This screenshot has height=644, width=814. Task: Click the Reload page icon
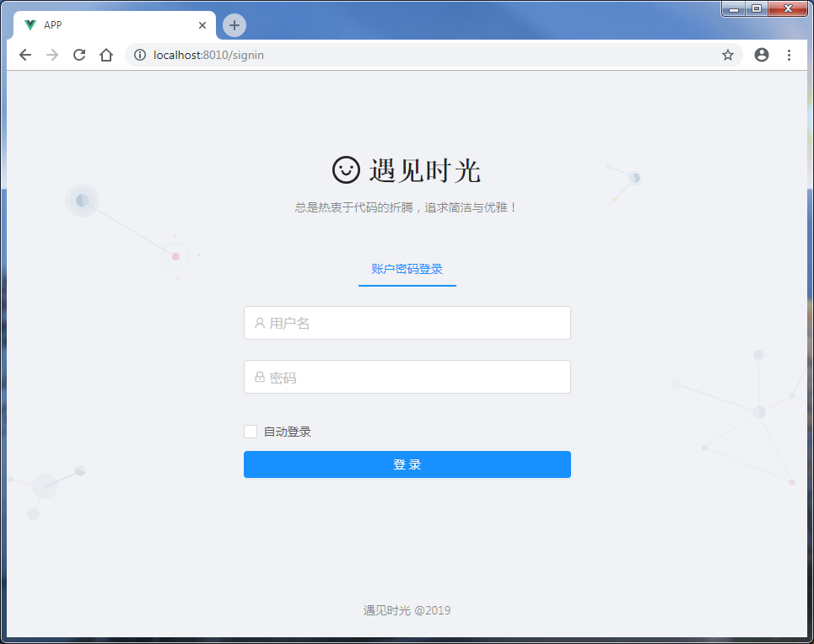click(x=78, y=55)
